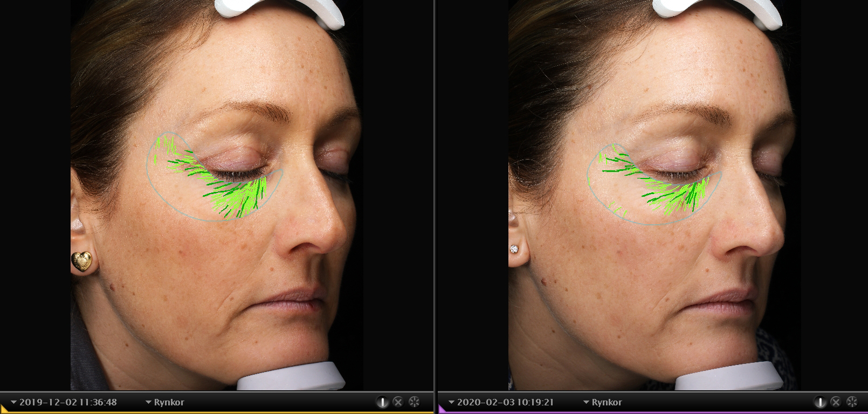
Task: Click the gold heart earring in the left photo
Action: [x=81, y=260]
